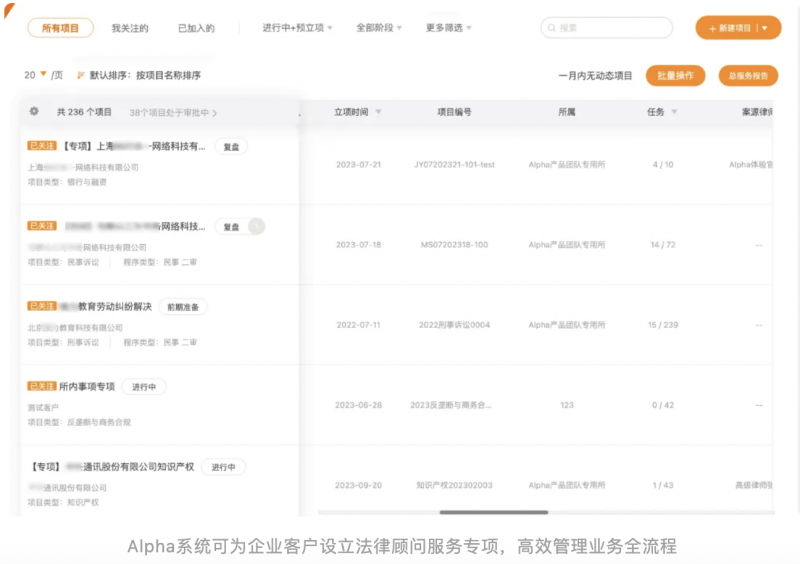
Task: Click the 任务 column filter arrow
Action: [x=674, y=112]
